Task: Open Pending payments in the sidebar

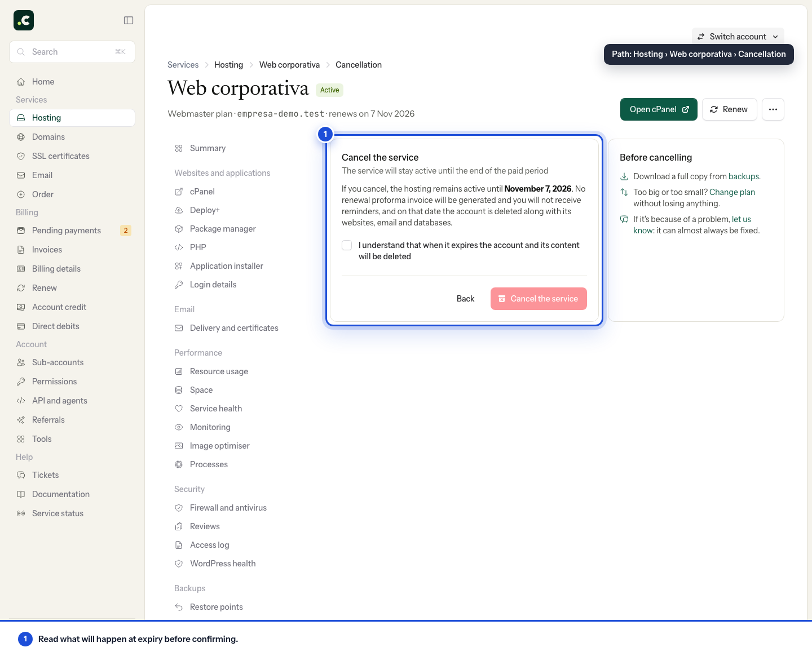Action: point(72,231)
